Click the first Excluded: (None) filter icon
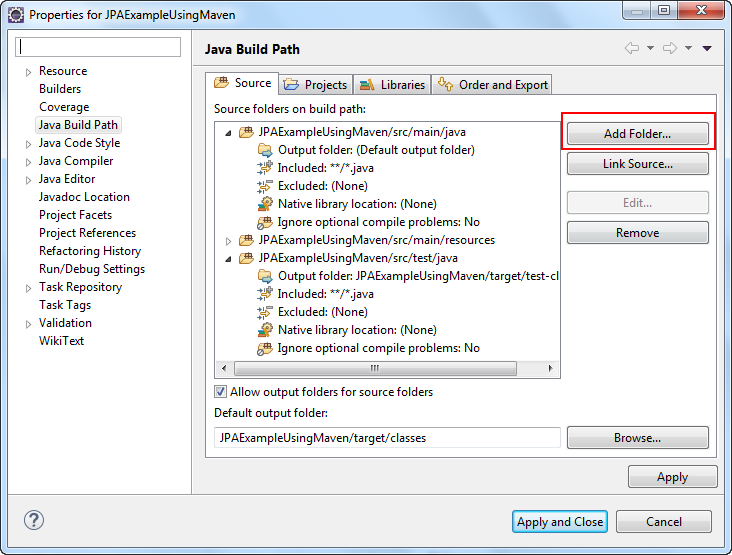This screenshot has height=555, width=732. click(x=265, y=186)
